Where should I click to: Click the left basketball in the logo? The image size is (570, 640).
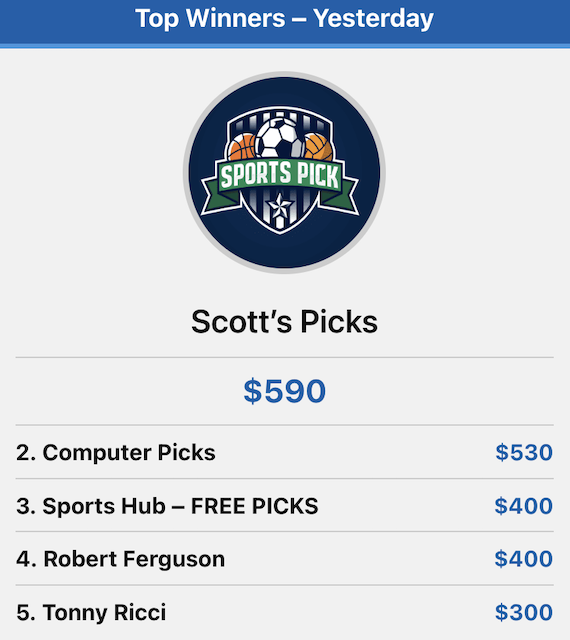click(243, 148)
